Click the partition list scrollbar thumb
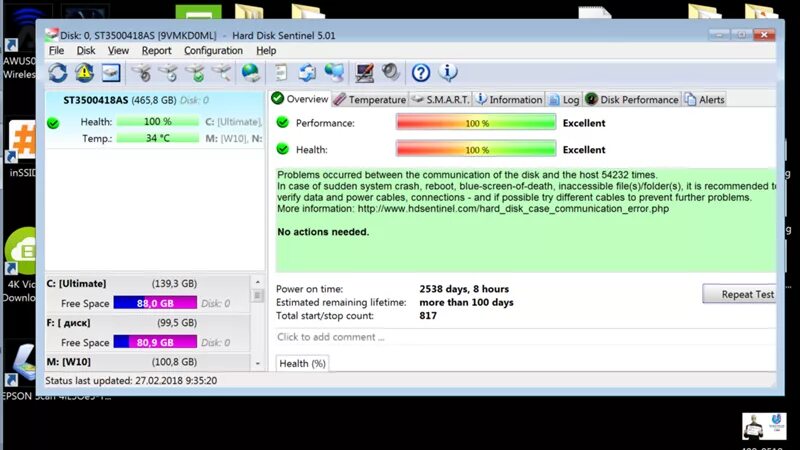 pos(258,295)
